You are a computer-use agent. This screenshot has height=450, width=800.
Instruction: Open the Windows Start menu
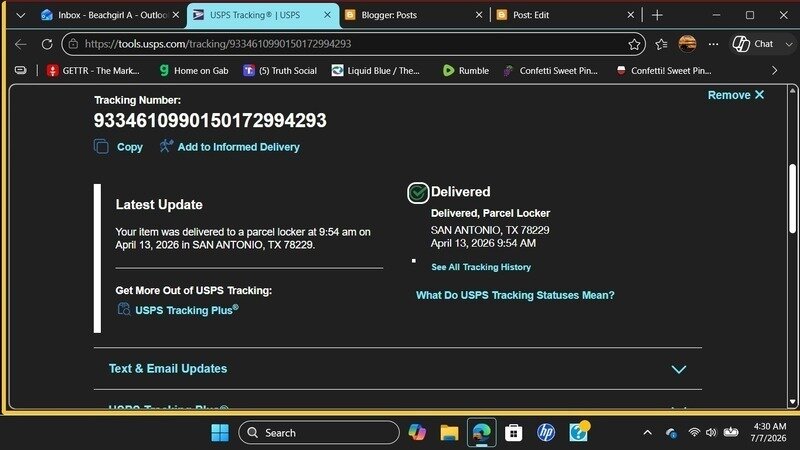coord(220,433)
